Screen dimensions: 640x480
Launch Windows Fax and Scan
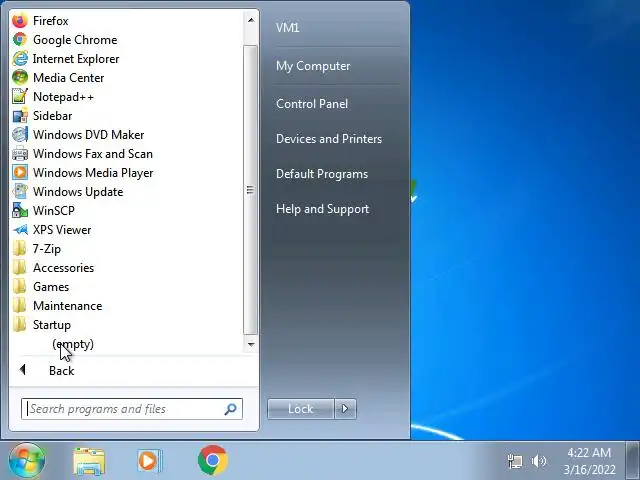(x=82, y=154)
